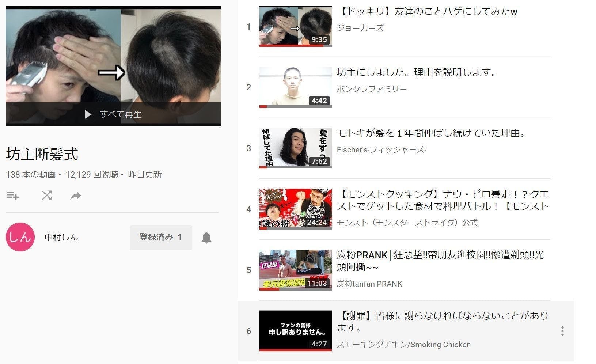
Task: Click the share arrow icon
Action: click(x=75, y=196)
